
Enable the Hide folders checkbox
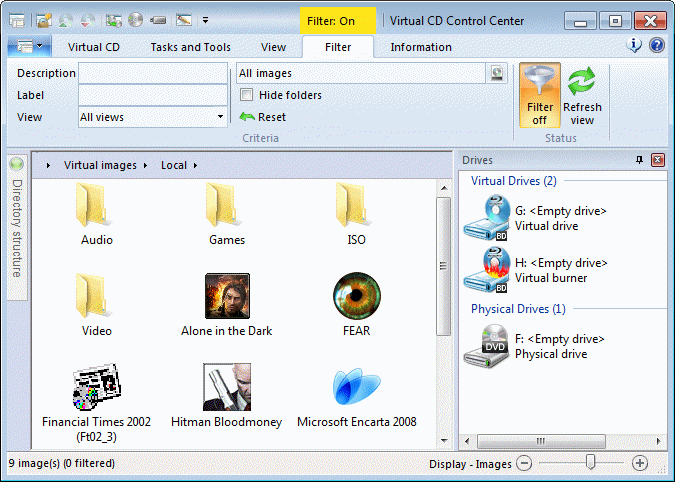click(247, 95)
